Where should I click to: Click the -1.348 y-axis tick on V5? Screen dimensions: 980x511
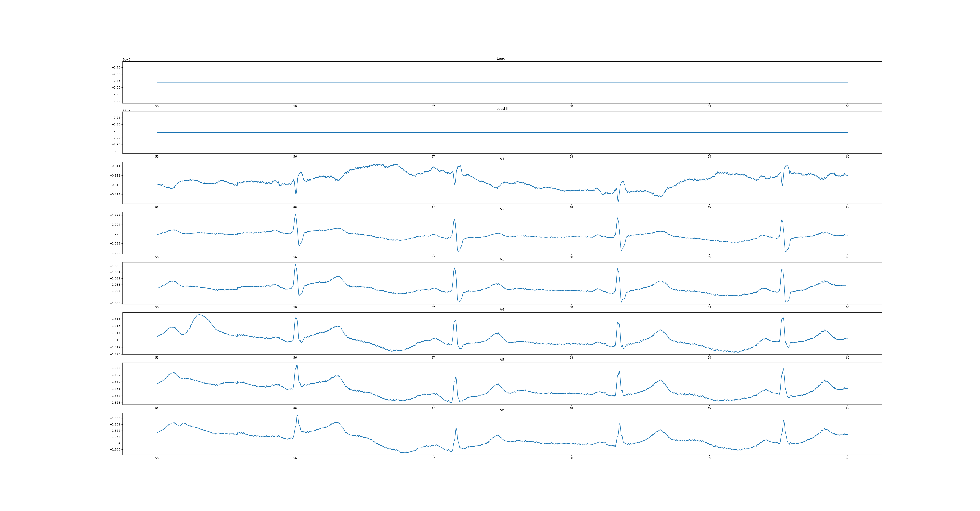coord(115,368)
